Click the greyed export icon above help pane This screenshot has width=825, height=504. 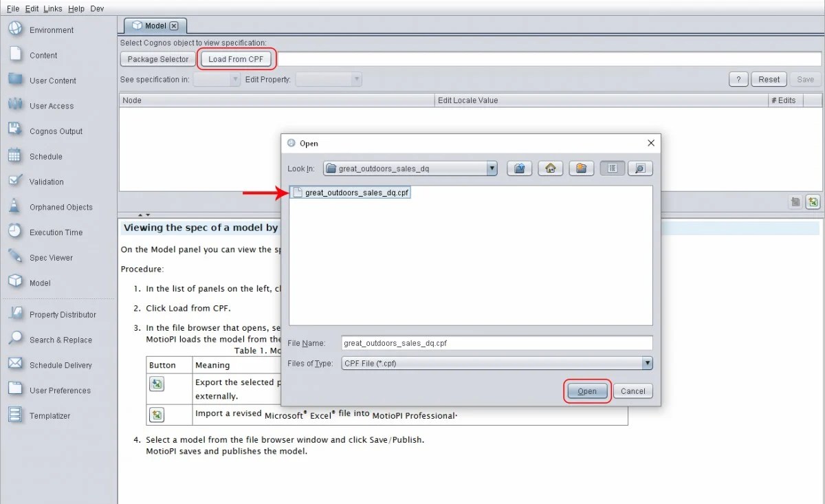(795, 202)
